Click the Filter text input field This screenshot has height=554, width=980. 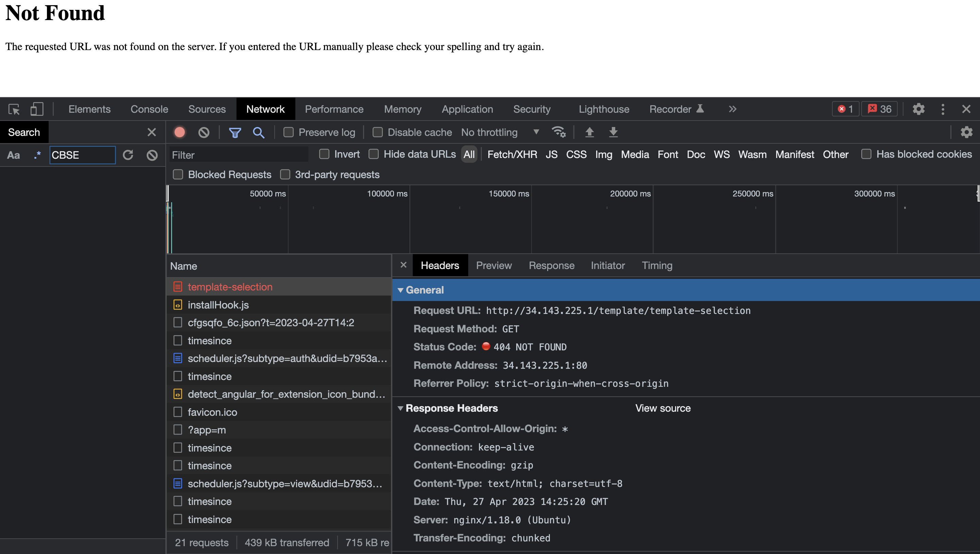(239, 155)
